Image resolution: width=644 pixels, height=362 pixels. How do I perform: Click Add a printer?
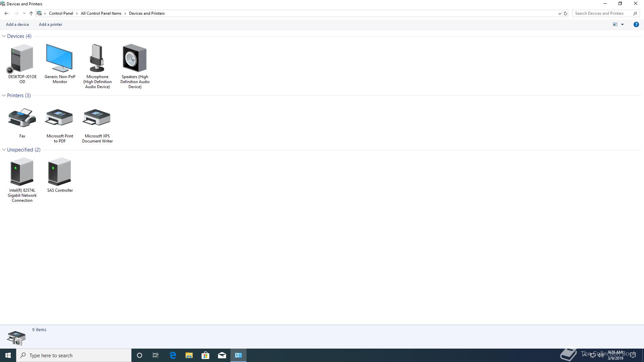pyautogui.click(x=50, y=24)
